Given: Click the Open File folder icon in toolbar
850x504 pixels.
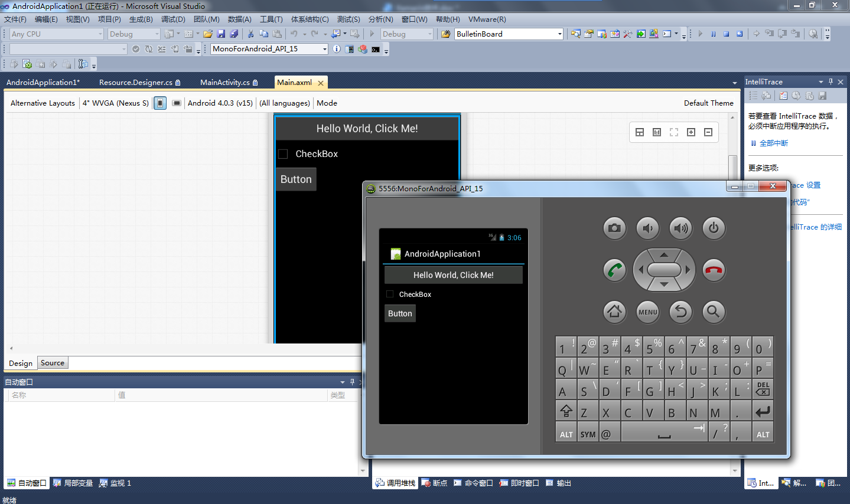Looking at the screenshot, I should [207, 34].
